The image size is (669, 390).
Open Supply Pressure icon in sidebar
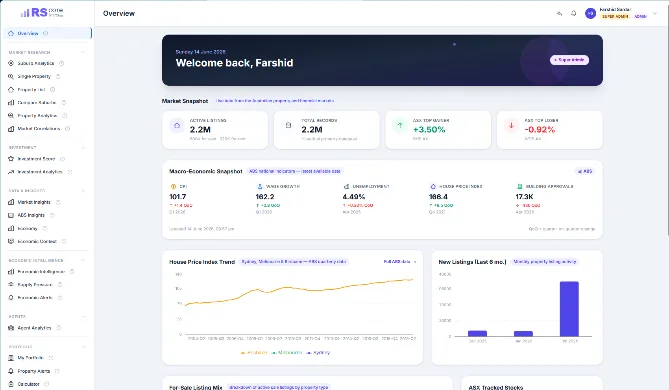(x=11, y=284)
